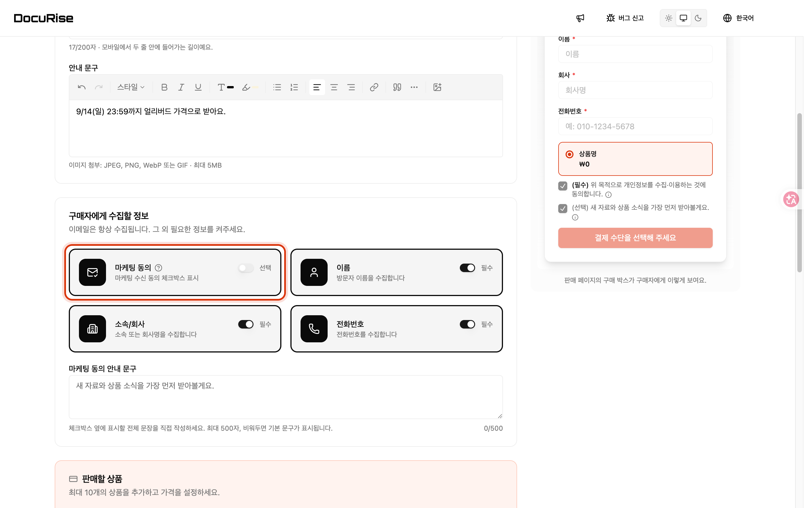The height and width of the screenshot is (508, 812).
Task: Click the 마케팅 동의 안내 문구 textarea
Action: pyautogui.click(x=286, y=397)
